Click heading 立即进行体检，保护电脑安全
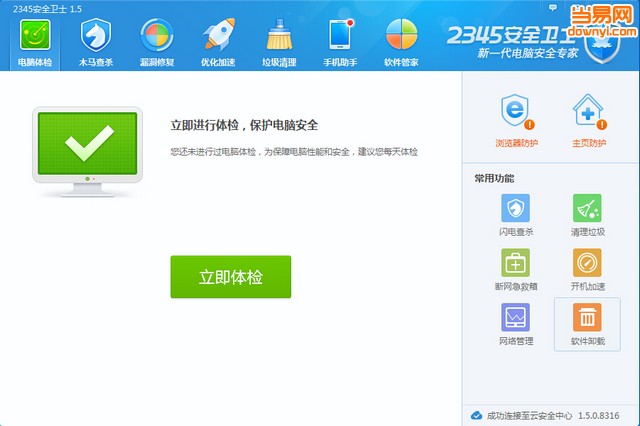The width and height of the screenshot is (640, 426). point(244,125)
